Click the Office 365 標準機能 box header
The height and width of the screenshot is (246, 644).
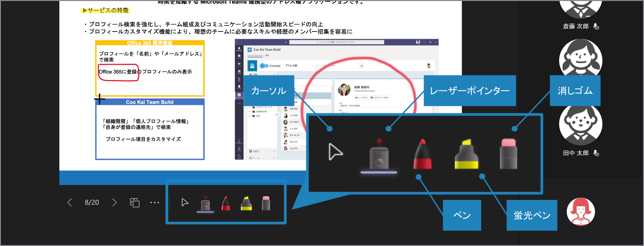[x=150, y=43]
